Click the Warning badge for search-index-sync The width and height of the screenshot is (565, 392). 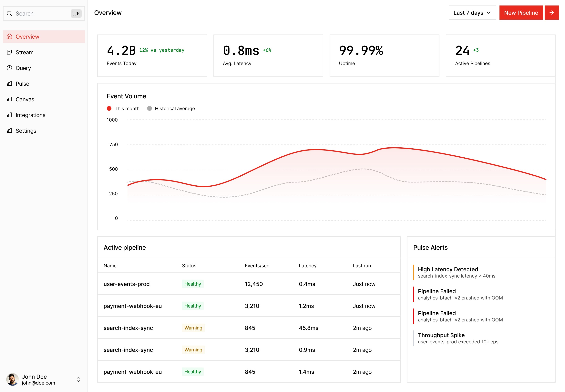[193, 328]
